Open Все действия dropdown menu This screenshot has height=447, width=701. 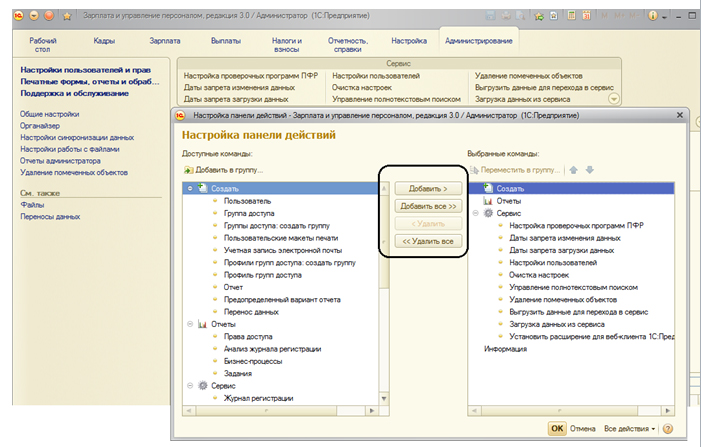click(629, 429)
